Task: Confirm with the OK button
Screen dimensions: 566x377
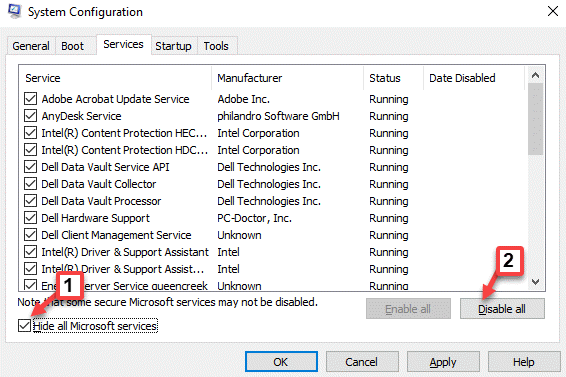Action: pyautogui.click(x=281, y=361)
